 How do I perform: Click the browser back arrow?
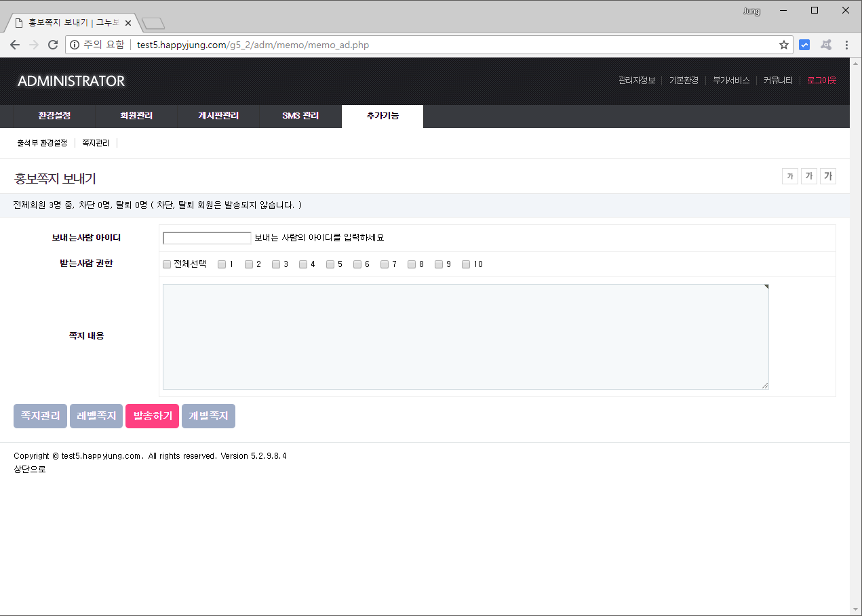point(15,45)
